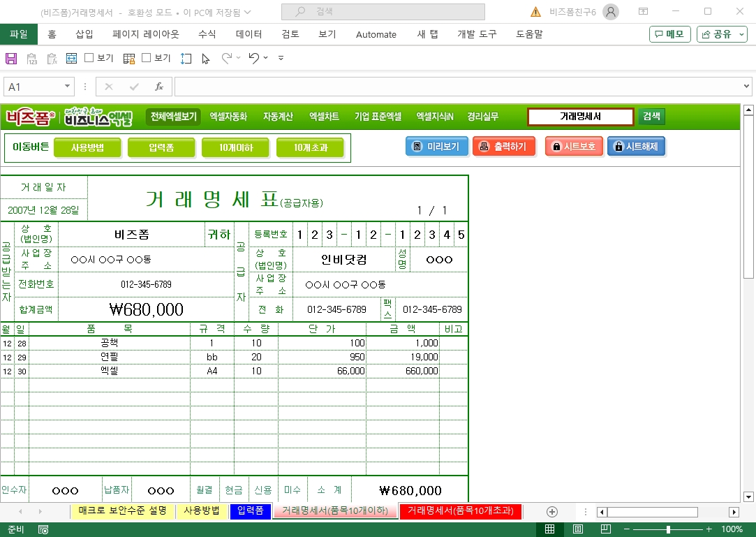The height and width of the screenshot is (537, 756).
Task: Adjust the zoom slider handle
Action: coord(668,529)
